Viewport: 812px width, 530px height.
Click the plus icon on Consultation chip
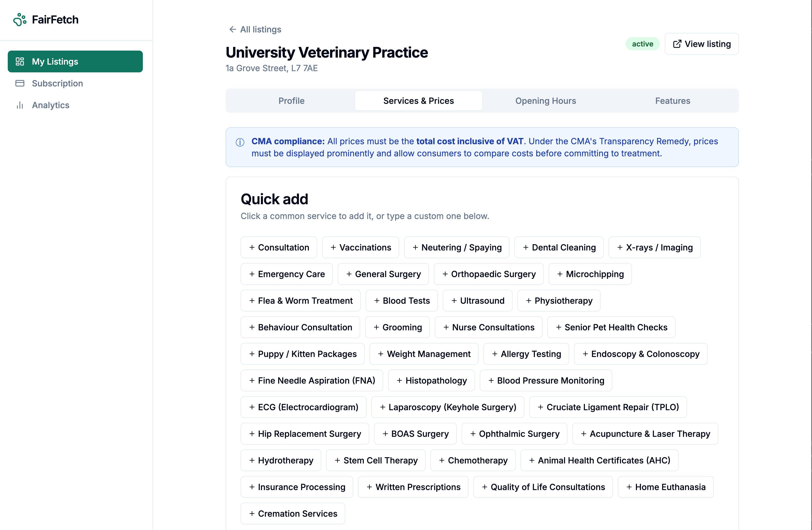pos(252,247)
